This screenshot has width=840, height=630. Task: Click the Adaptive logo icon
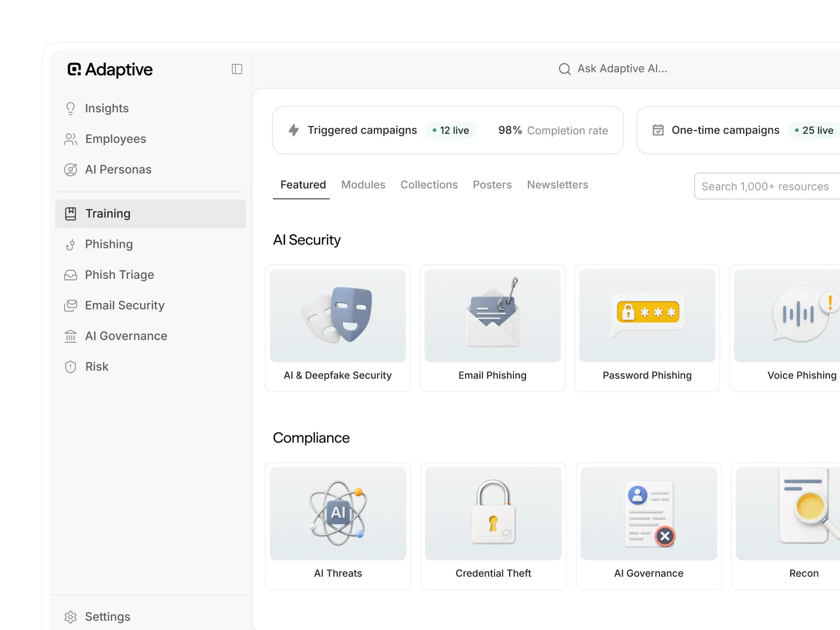pos(75,69)
